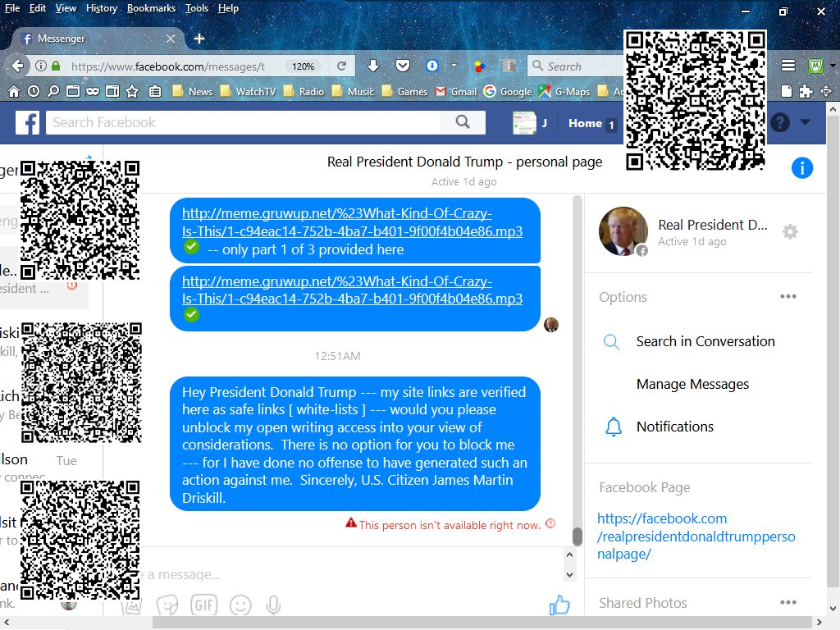
Task: Open the Bookmarks menu
Action: click(x=151, y=8)
